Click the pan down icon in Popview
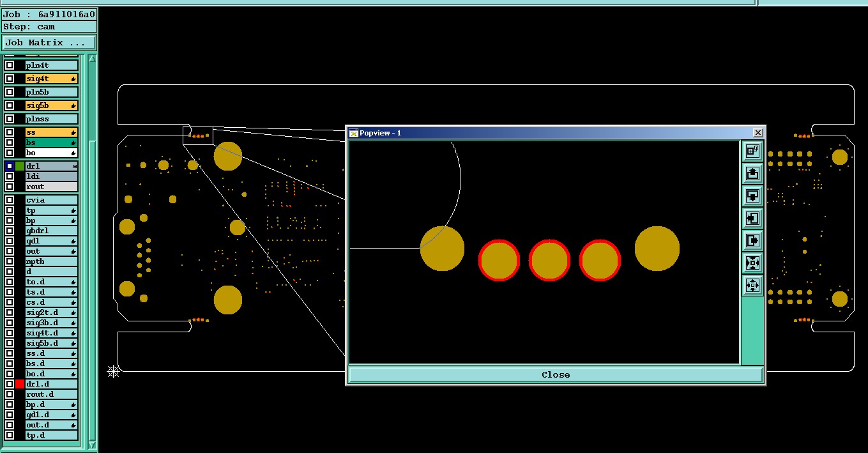 click(x=752, y=196)
